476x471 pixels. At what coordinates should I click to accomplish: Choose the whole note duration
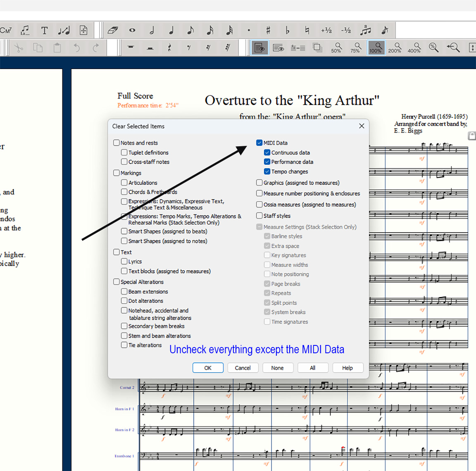point(132,30)
